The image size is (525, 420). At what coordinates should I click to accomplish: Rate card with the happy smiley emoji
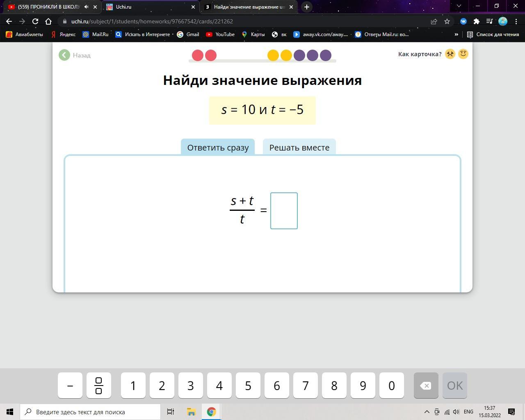(x=463, y=54)
